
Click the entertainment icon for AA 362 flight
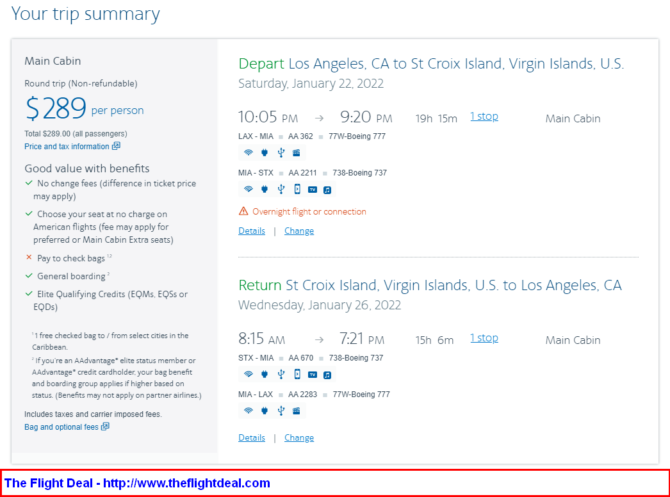pyautogui.click(x=297, y=153)
